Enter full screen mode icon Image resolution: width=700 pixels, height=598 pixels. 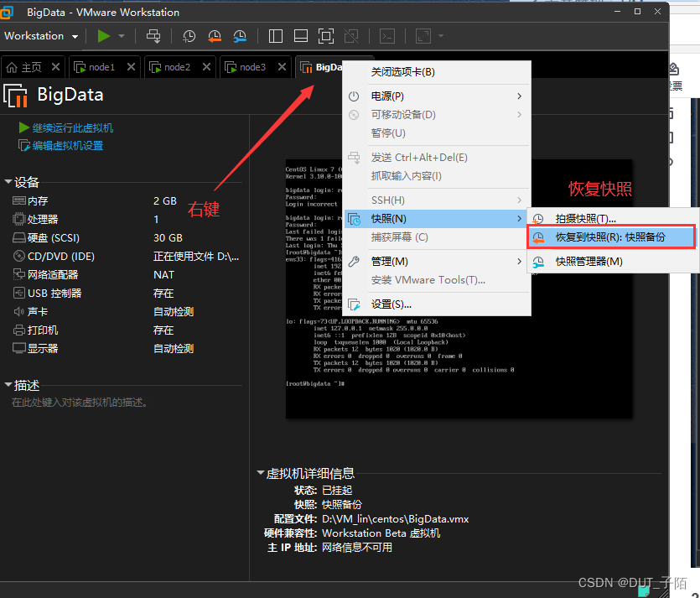pyautogui.click(x=326, y=36)
